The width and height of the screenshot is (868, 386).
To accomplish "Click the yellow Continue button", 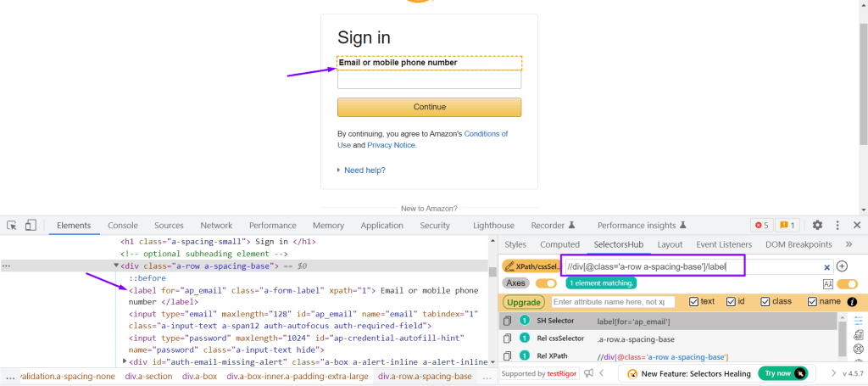I will [429, 107].
